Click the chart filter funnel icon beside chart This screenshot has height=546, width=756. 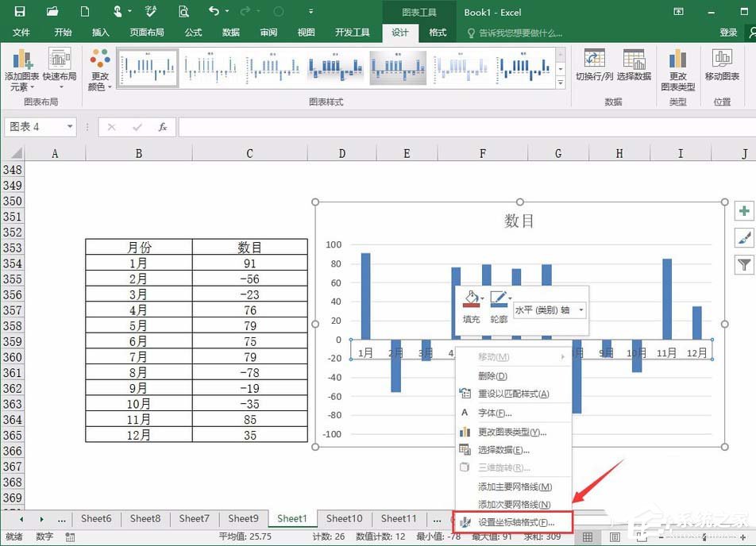(743, 264)
